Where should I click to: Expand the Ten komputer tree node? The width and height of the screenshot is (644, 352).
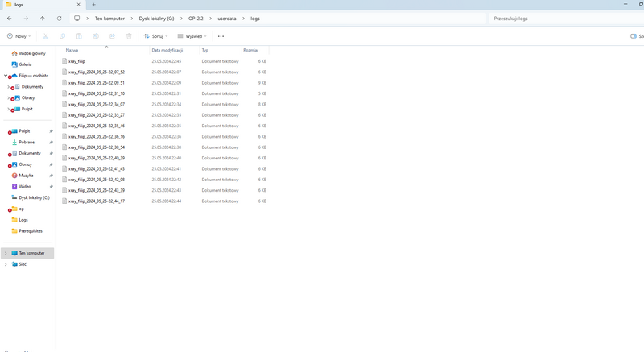6,253
